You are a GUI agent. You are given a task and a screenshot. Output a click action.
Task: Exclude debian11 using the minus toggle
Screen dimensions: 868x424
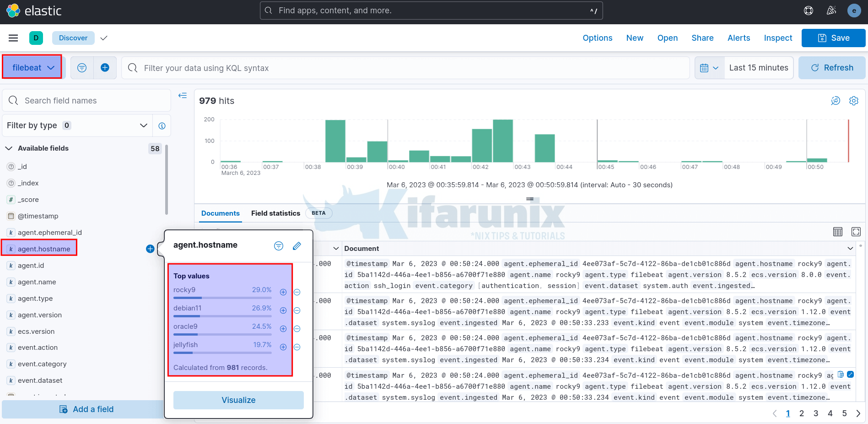(297, 310)
